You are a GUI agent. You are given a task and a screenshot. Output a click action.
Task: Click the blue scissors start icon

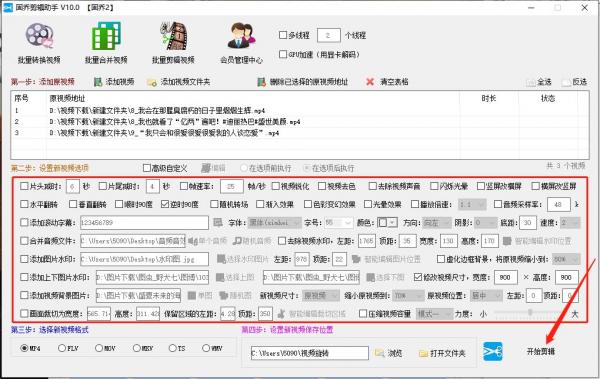point(492,351)
